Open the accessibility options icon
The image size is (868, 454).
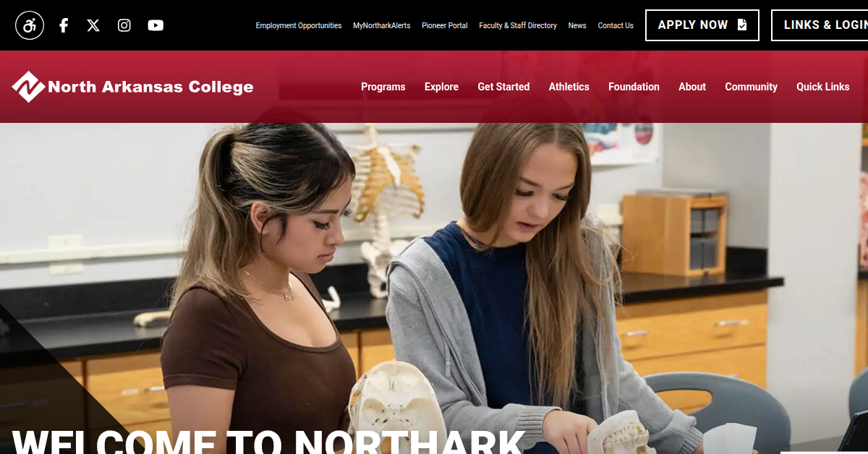[30, 25]
